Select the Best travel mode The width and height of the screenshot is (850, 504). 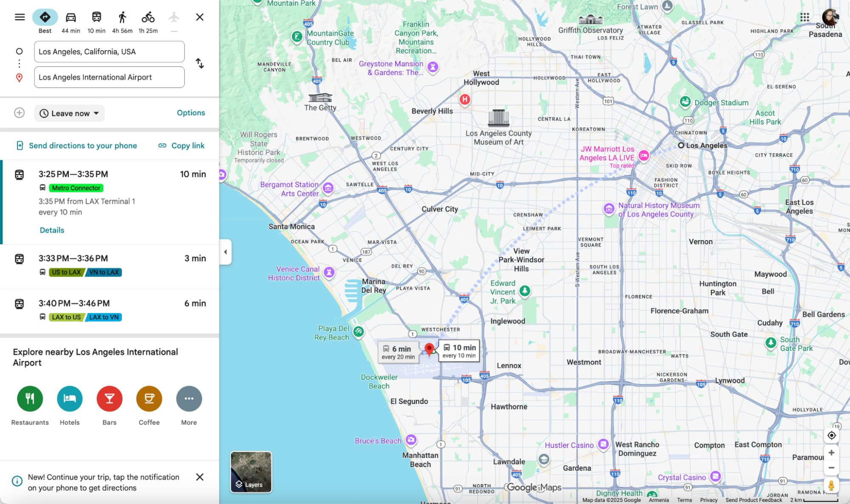click(x=45, y=22)
